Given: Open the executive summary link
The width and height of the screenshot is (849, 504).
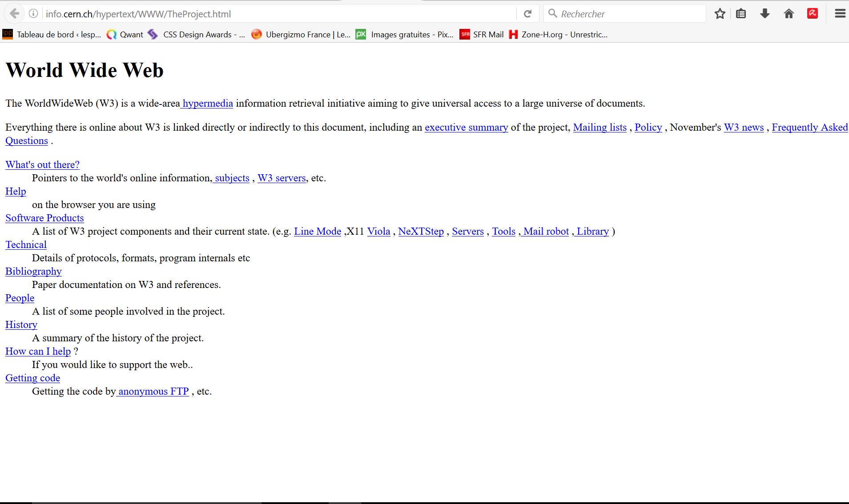Looking at the screenshot, I should pyautogui.click(x=466, y=127).
